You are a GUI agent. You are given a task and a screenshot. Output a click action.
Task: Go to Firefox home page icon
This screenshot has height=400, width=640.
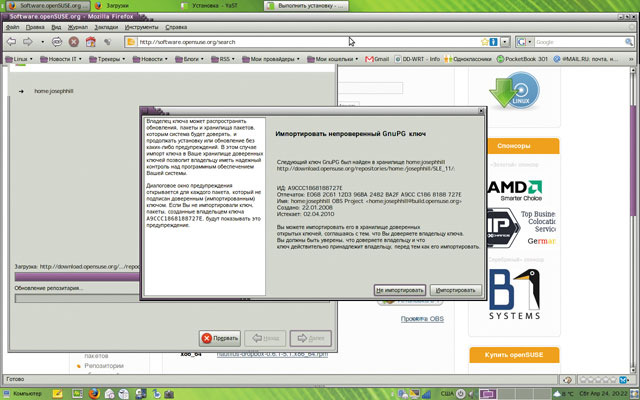coord(90,42)
